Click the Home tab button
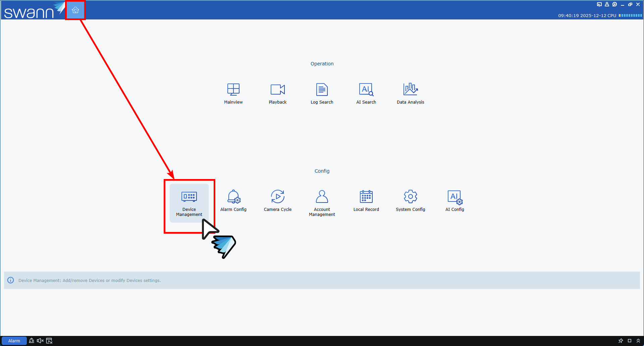The image size is (644, 346). coord(75,10)
